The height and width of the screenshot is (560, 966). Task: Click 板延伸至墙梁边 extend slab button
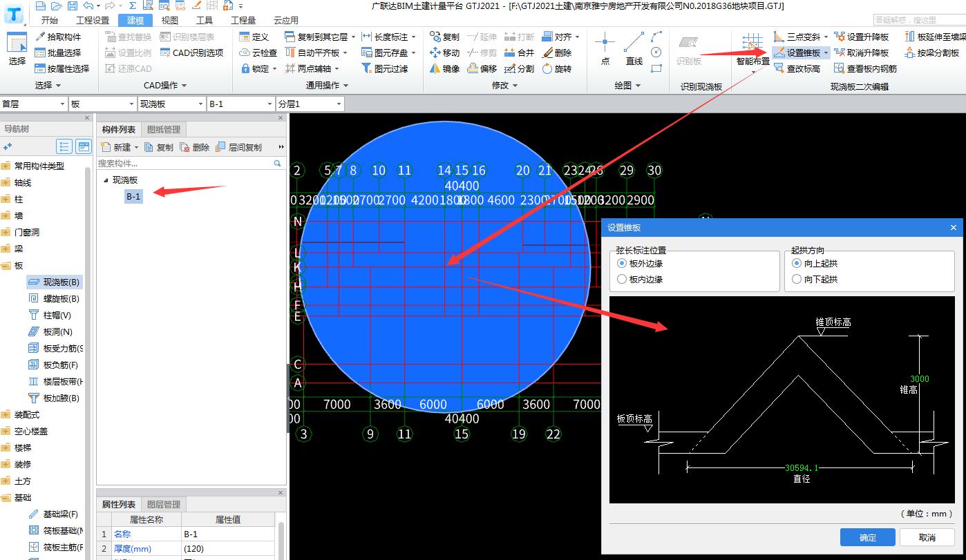pos(935,37)
